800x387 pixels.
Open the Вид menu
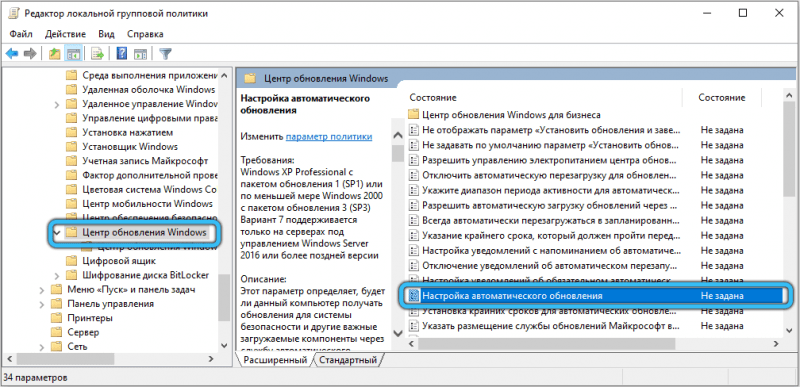(107, 34)
